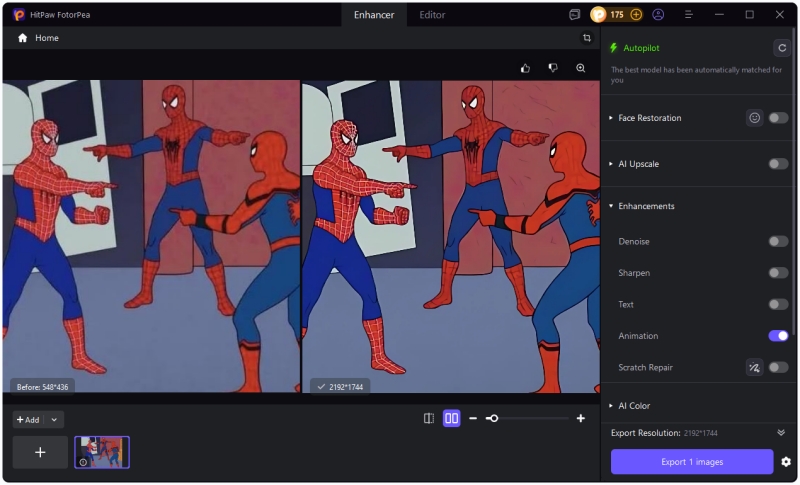Click the large plus add-image tile
Screen dimensions: 800x485
point(40,452)
